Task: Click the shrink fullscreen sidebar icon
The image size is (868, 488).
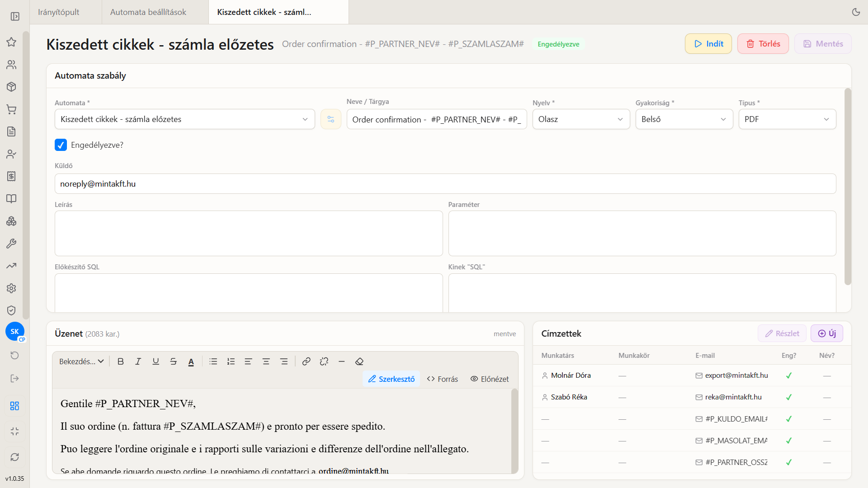Action: pos(14,432)
